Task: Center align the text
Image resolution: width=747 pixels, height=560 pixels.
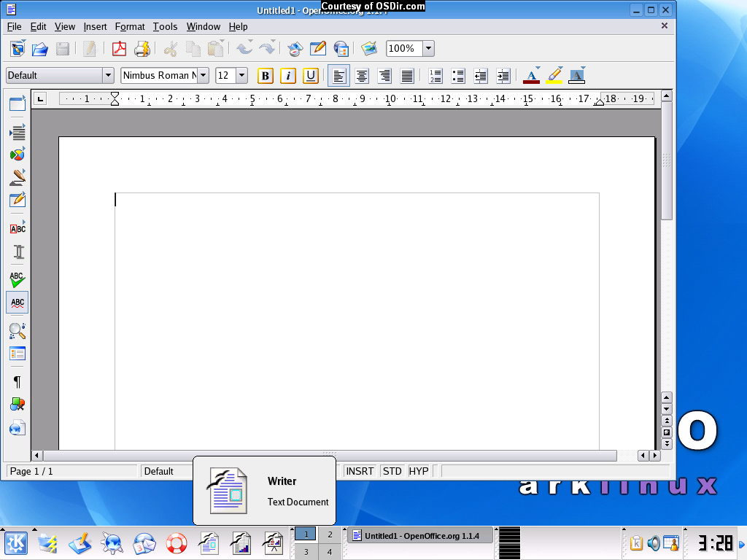Action: [x=362, y=76]
